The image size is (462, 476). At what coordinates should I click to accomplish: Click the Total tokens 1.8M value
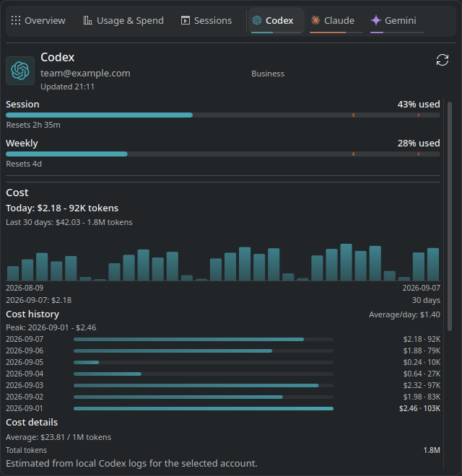click(x=432, y=450)
